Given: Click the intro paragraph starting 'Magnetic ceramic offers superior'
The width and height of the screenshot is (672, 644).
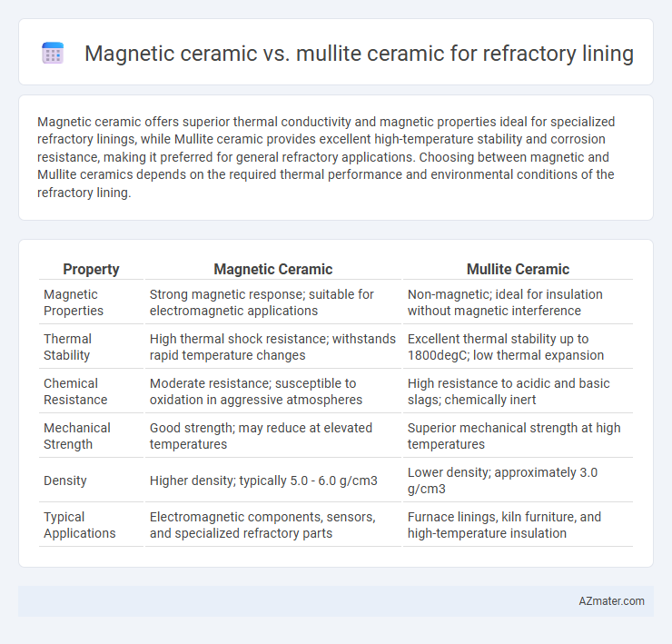Looking at the screenshot, I should point(326,157).
